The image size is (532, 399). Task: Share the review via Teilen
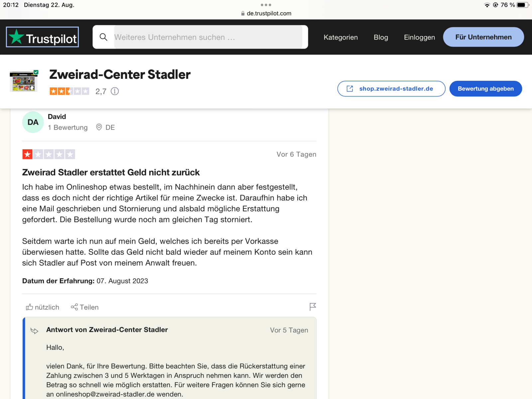[85, 307]
